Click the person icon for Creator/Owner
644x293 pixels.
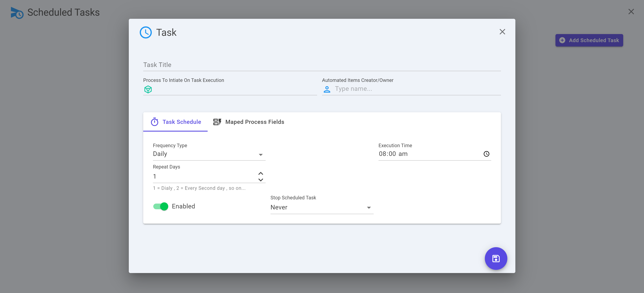point(327,89)
